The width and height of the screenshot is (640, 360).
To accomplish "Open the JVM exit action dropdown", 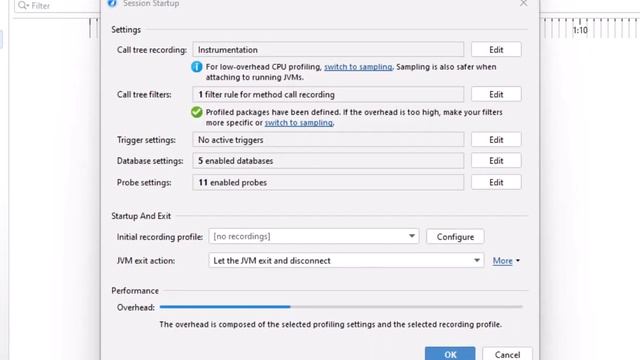I will 346,260.
